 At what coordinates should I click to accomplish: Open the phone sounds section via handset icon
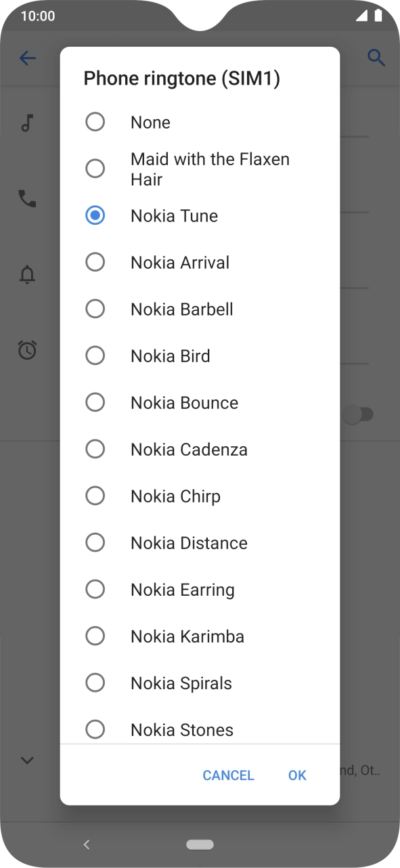pyautogui.click(x=27, y=198)
